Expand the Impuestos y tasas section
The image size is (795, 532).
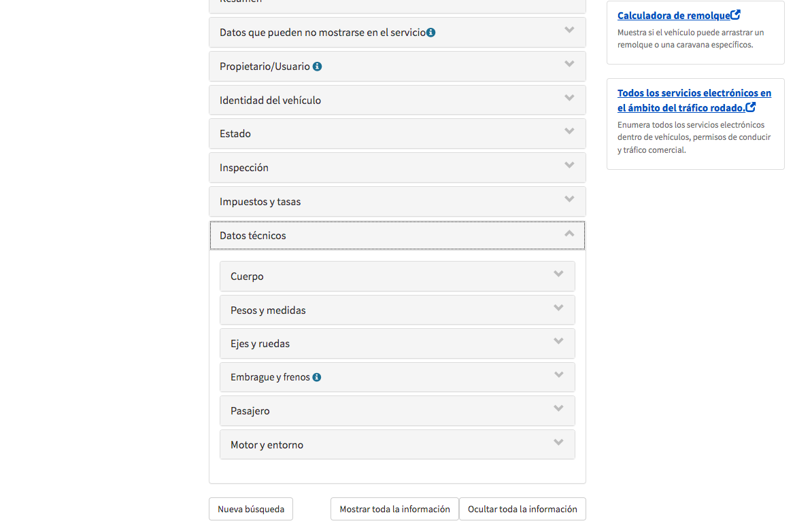point(397,202)
